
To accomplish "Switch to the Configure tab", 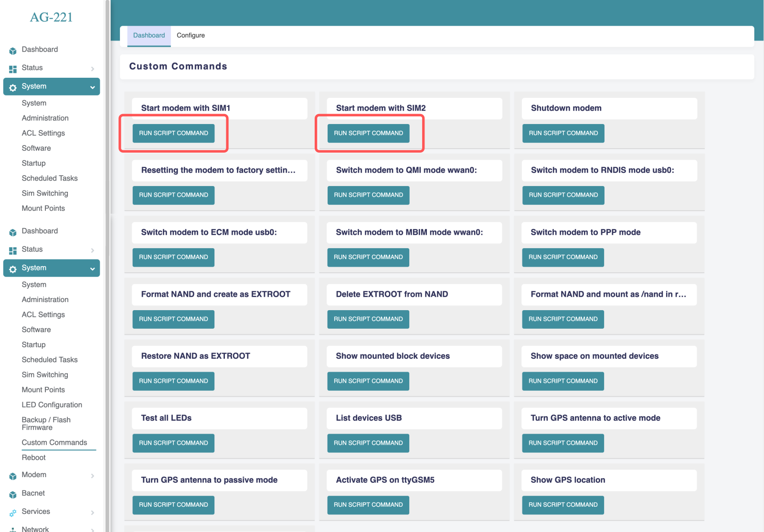I will pyautogui.click(x=191, y=35).
